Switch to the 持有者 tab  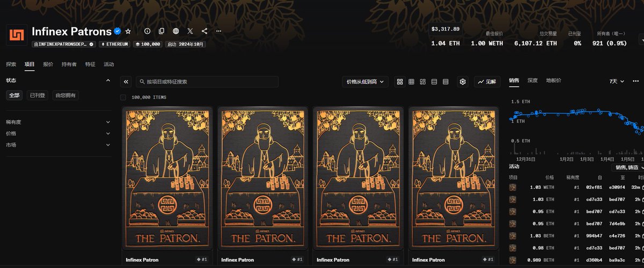[x=69, y=64]
